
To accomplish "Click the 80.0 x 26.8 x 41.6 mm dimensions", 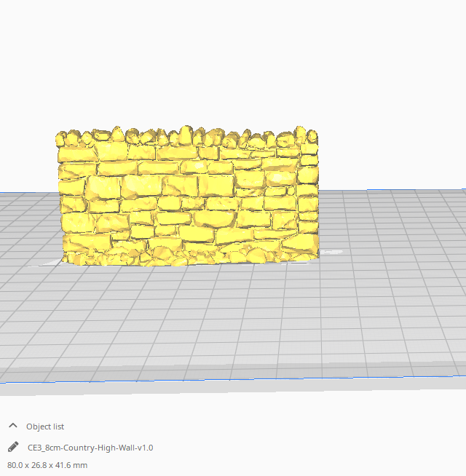I will click(x=47, y=465).
